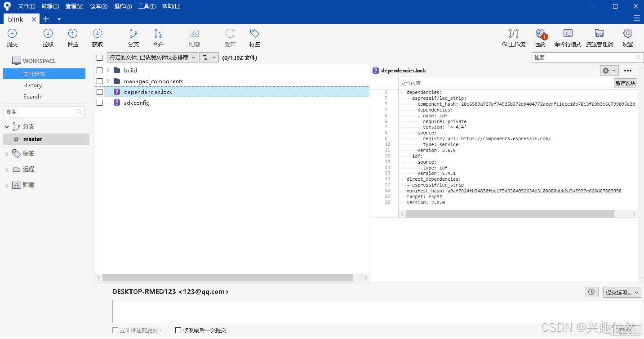Click the Remote (远端) icon with warning badge

[x=541, y=33]
